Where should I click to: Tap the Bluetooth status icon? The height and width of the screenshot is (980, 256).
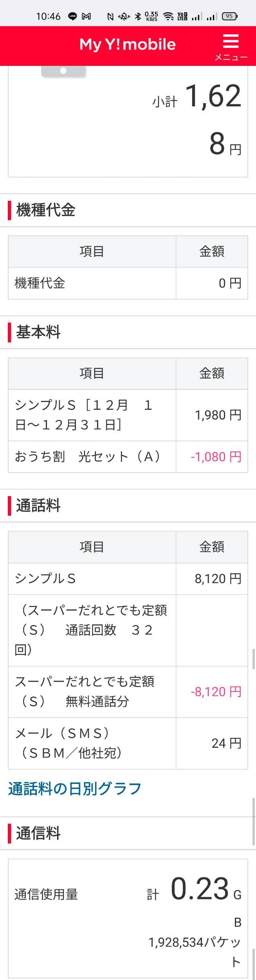[138, 16]
